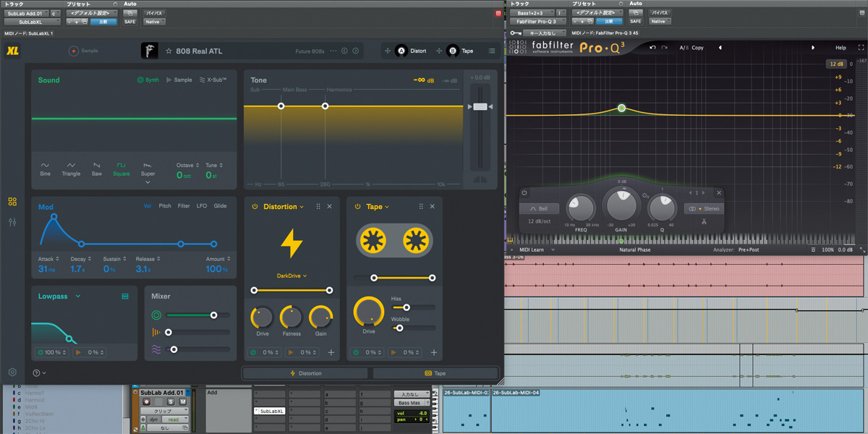868x434 pixels.
Task: Adjust the Tape Hiss slider
Action: pos(407,307)
